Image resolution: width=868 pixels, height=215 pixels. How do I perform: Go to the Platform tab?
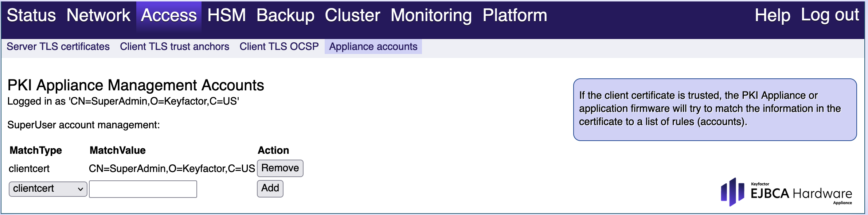[515, 16]
